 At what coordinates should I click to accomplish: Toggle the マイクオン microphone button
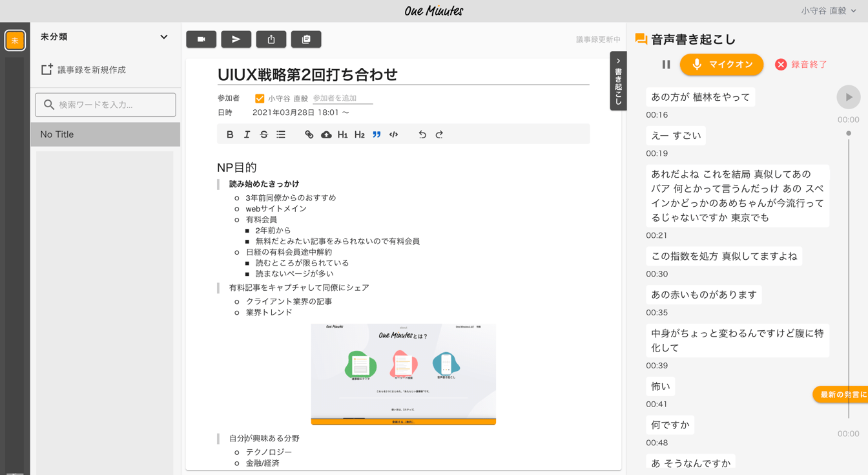[x=721, y=65]
